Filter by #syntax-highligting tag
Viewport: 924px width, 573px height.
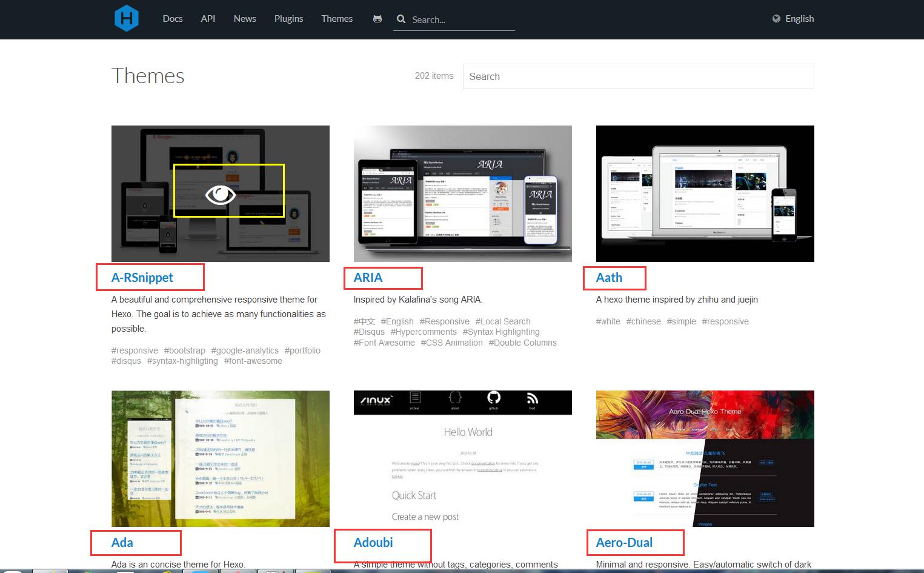(x=182, y=361)
